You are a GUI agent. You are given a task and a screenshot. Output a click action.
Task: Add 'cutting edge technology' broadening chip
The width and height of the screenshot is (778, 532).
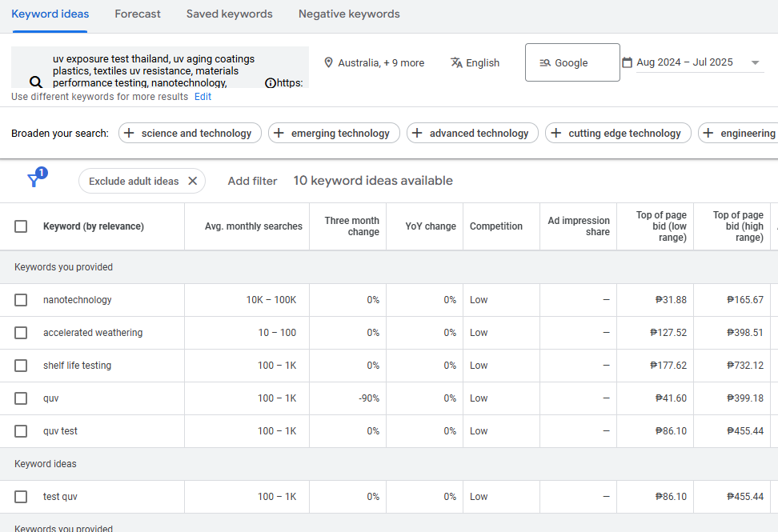point(617,134)
